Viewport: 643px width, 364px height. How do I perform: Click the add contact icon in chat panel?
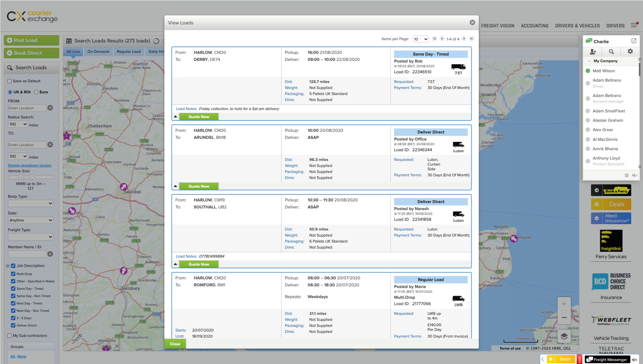tap(593, 52)
